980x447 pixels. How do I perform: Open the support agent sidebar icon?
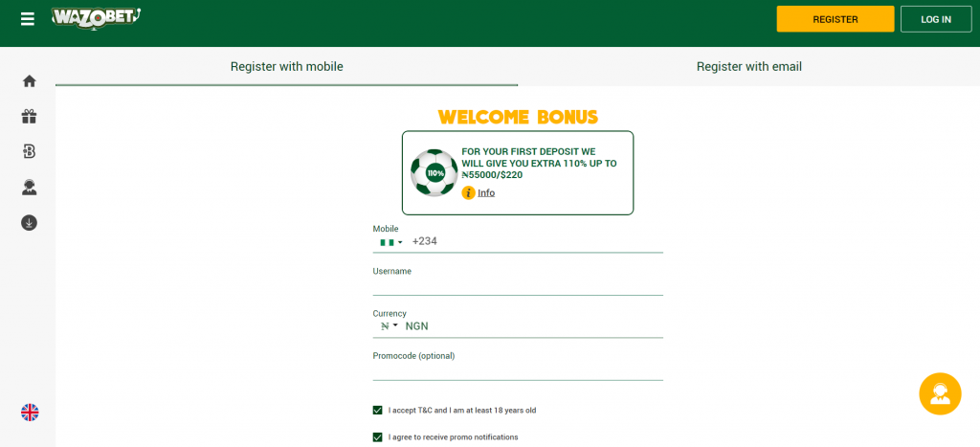point(30,188)
